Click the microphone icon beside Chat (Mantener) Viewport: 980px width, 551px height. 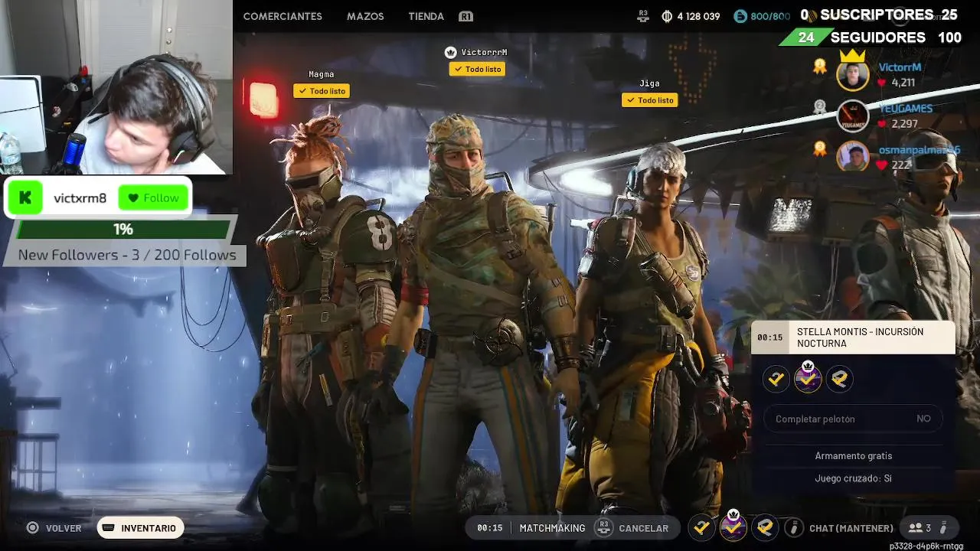click(794, 528)
